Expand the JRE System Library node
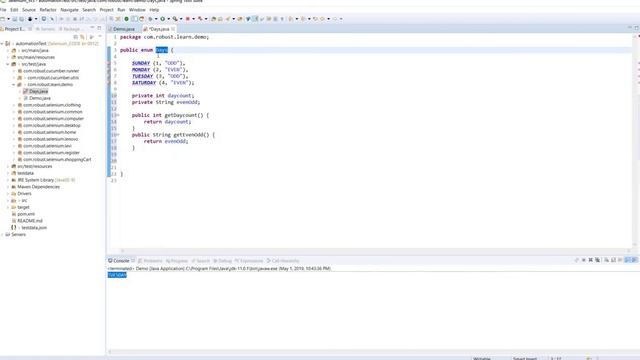This screenshot has height=360, width=640. coord(8,180)
